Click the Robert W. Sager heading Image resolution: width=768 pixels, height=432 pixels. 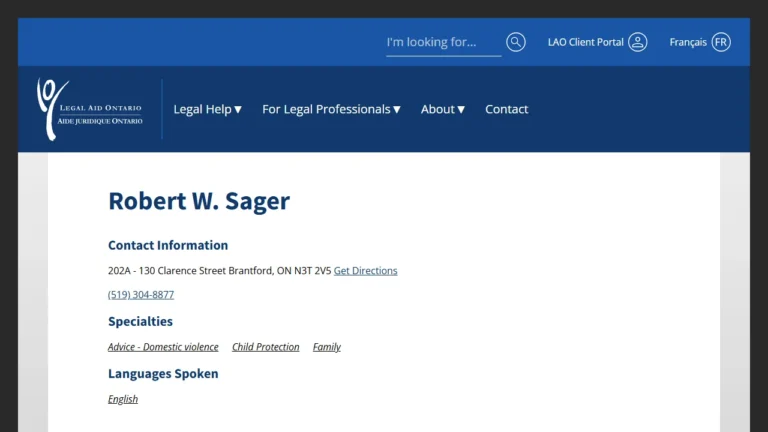coord(199,201)
